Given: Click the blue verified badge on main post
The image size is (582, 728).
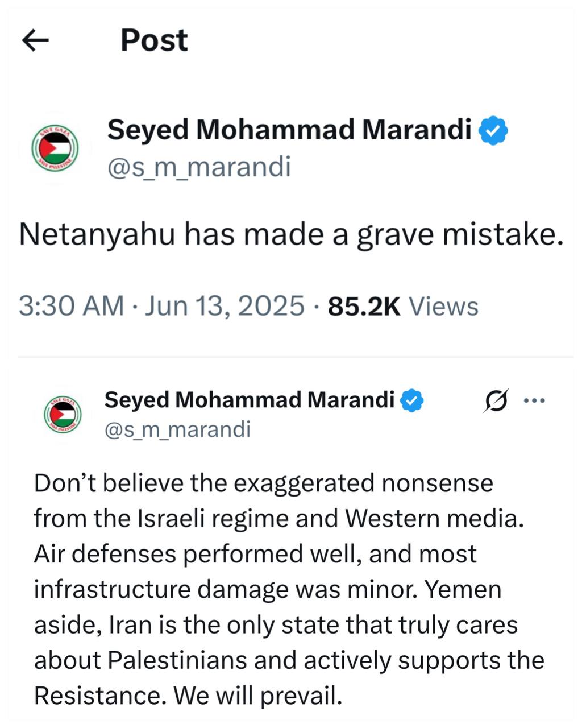Looking at the screenshot, I should [493, 130].
